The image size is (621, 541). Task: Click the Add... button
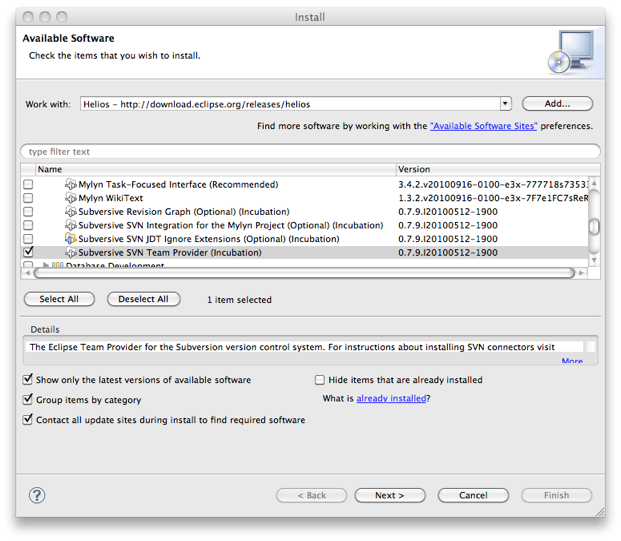(557, 104)
